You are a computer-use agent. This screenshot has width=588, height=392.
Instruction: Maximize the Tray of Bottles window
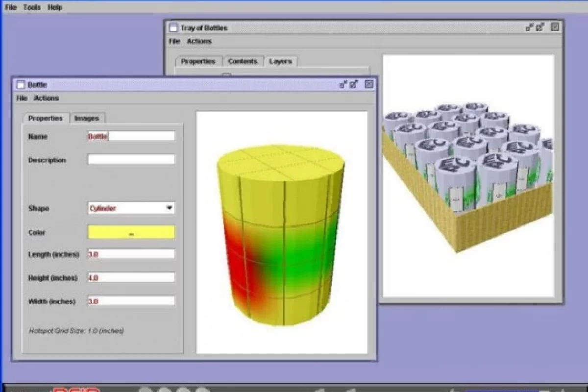(x=540, y=27)
